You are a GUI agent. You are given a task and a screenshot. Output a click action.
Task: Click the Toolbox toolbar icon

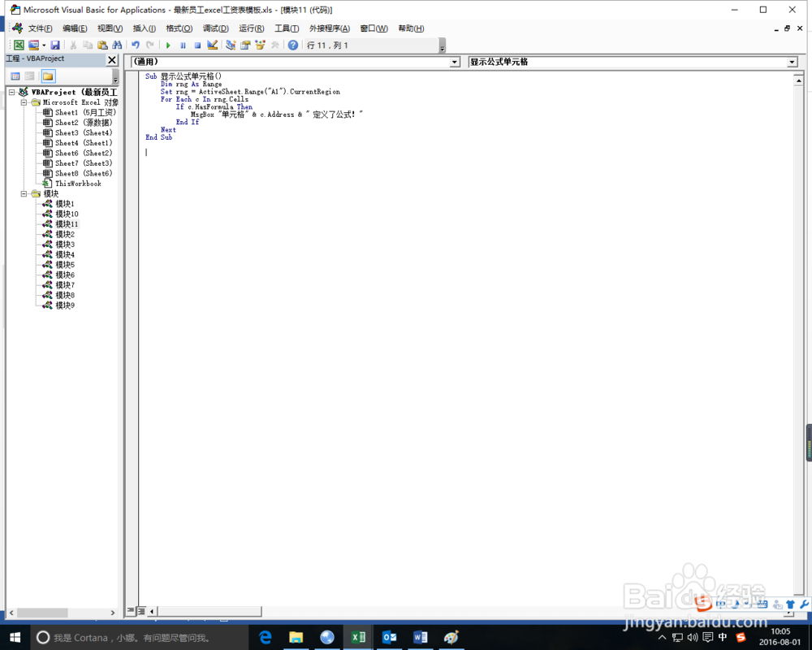point(275,45)
